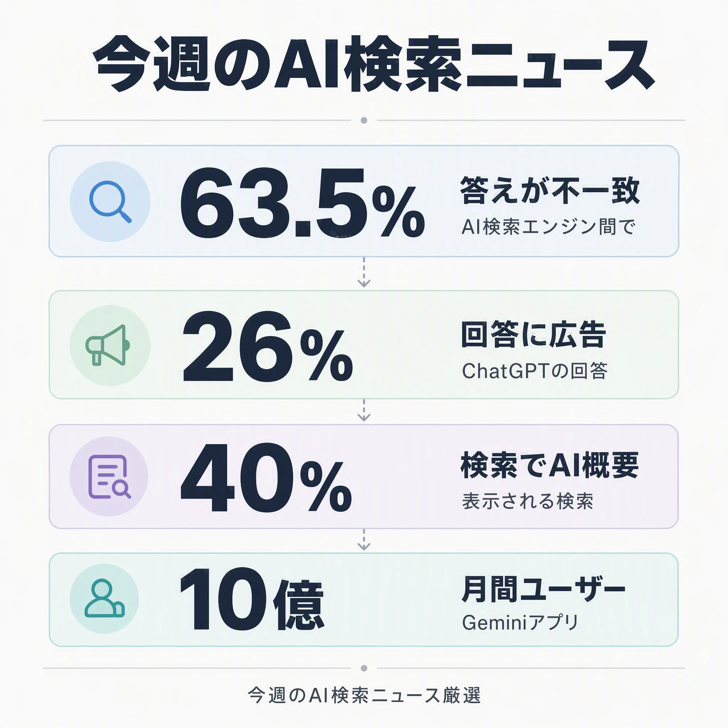Image resolution: width=728 pixels, height=728 pixels.
Task: Click the 答えが不一致 heading
Action: 550,190
